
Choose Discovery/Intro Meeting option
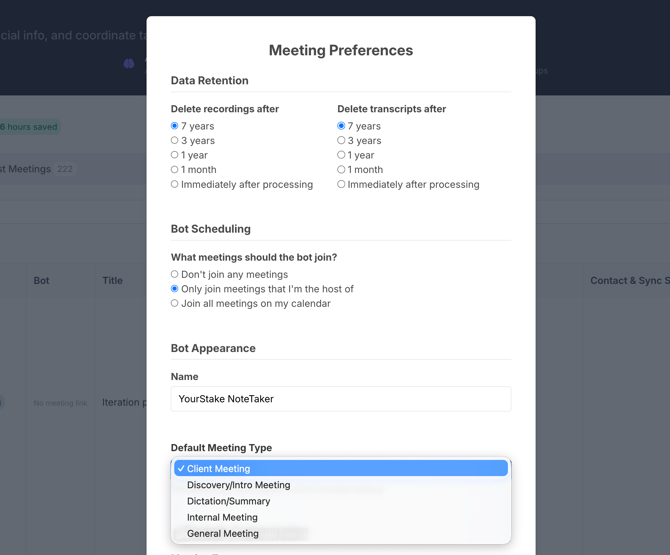point(239,485)
